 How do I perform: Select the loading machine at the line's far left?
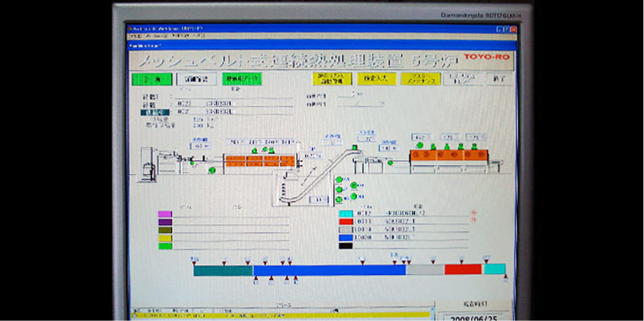pos(148,165)
